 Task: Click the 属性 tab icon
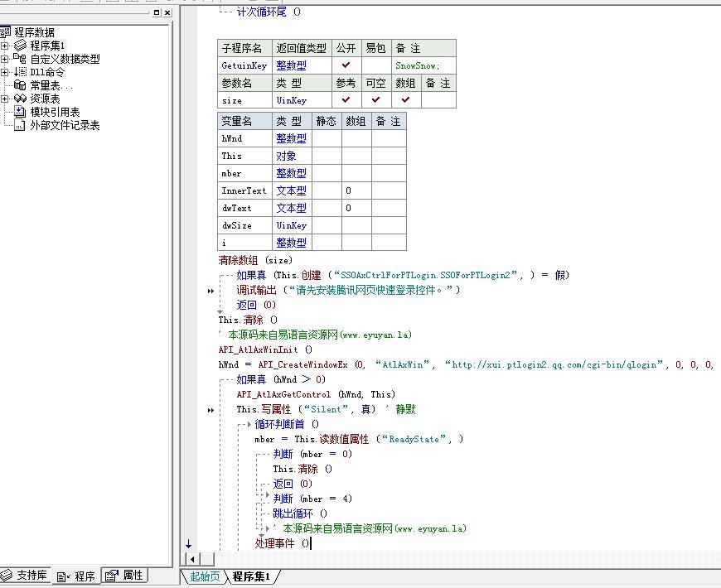[x=111, y=576]
